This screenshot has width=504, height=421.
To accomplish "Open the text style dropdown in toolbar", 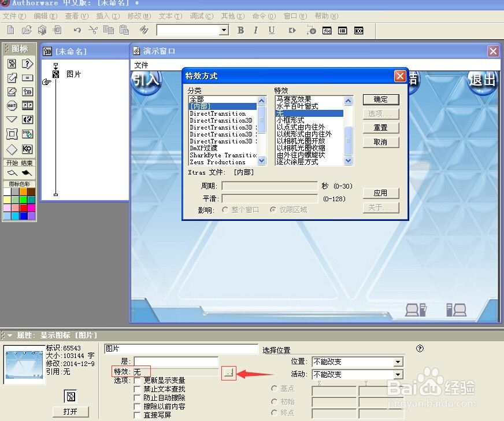I will [x=224, y=31].
